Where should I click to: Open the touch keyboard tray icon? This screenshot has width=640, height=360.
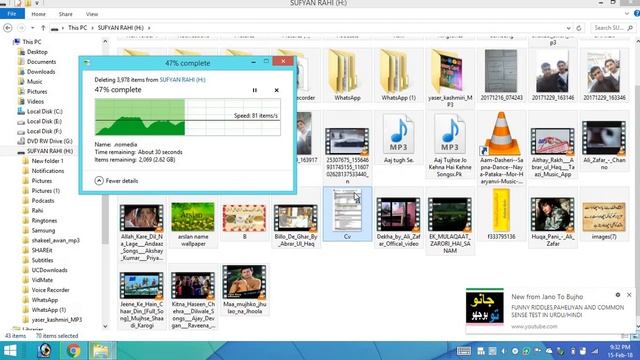463,351
